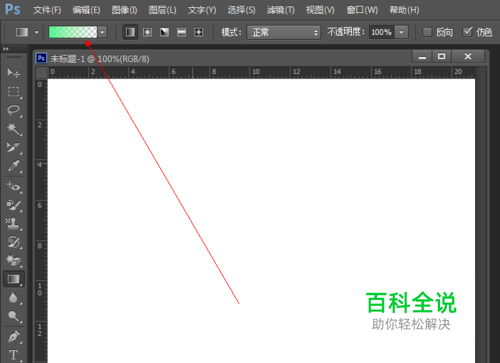This screenshot has height=363, width=500.
Task: Open the 编辑(E) menu
Action: 86,10
